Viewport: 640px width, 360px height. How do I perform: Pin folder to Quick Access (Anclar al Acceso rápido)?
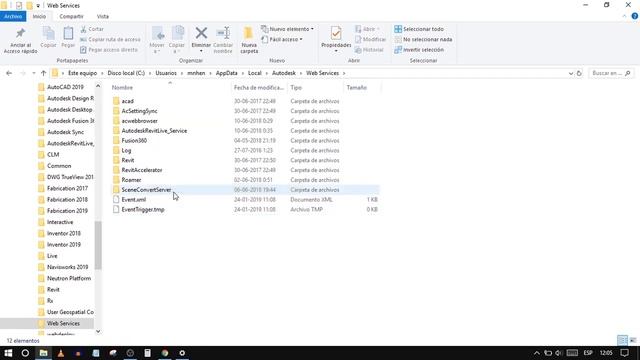[x=20, y=40]
